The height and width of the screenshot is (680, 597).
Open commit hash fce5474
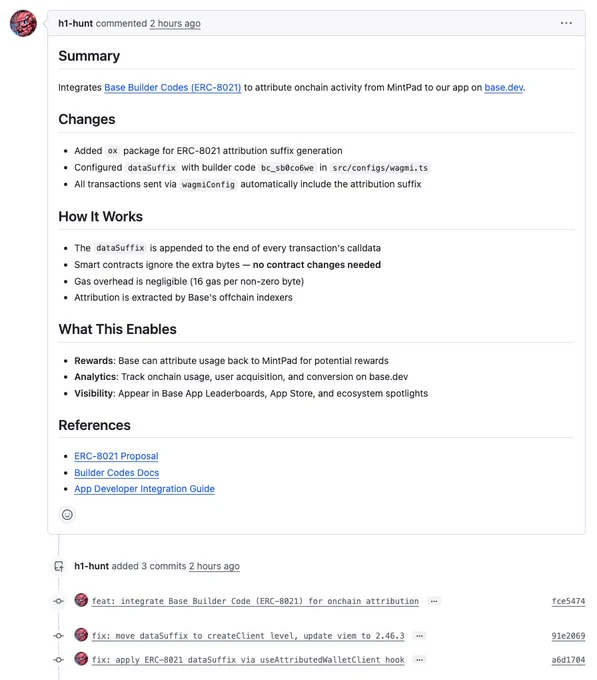pos(568,601)
